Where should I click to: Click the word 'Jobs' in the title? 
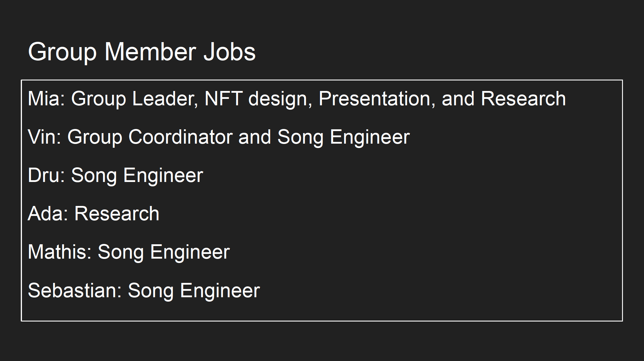(229, 52)
